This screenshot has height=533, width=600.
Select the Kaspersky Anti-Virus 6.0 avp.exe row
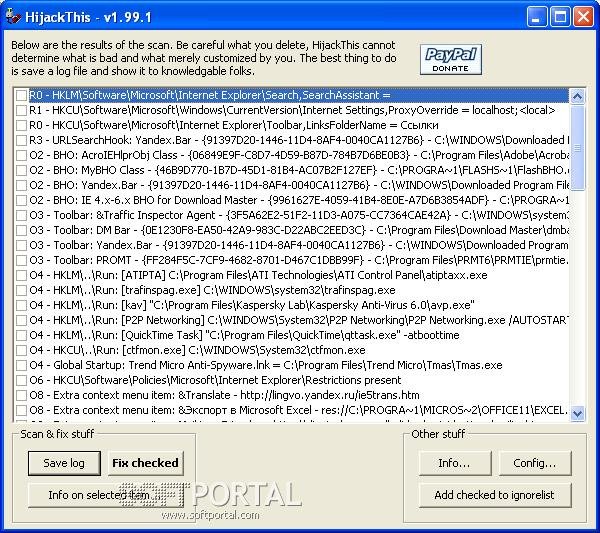[252, 305]
